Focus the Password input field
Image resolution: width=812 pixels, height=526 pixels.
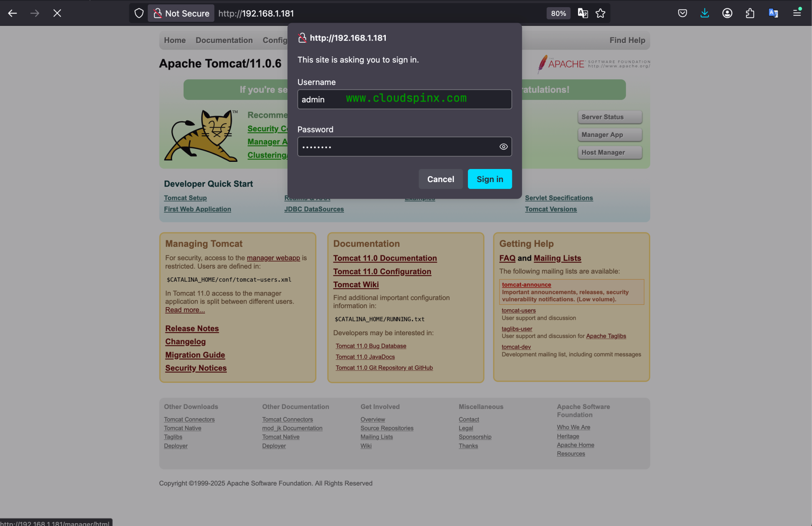[x=396, y=147]
